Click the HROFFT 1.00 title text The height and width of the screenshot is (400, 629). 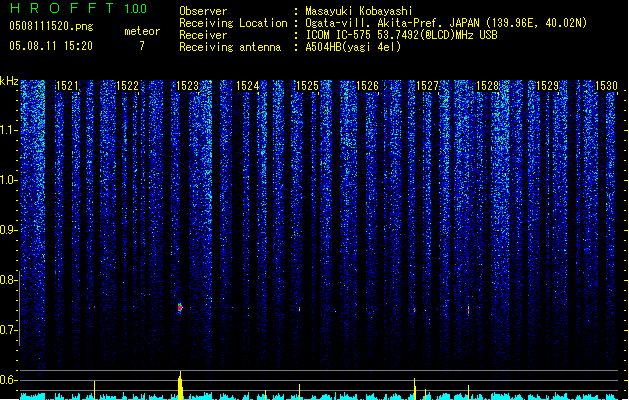pos(78,8)
